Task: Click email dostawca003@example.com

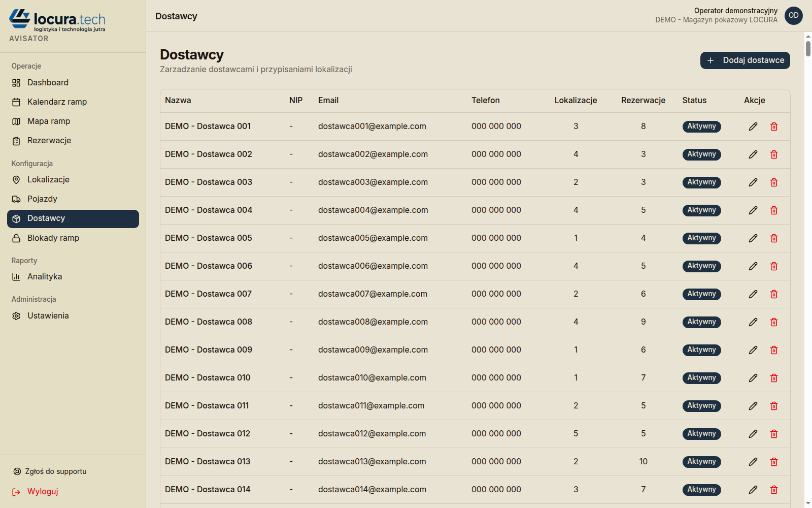Action: click(373, 182)
